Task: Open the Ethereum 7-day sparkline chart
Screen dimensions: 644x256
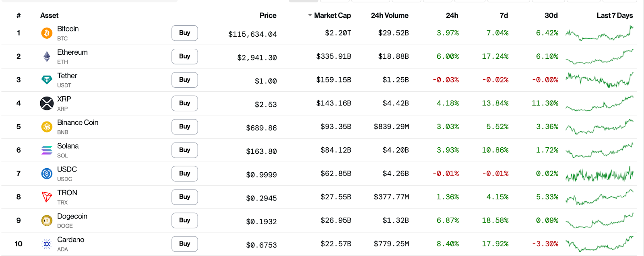Action: click(x=599, y=57)
